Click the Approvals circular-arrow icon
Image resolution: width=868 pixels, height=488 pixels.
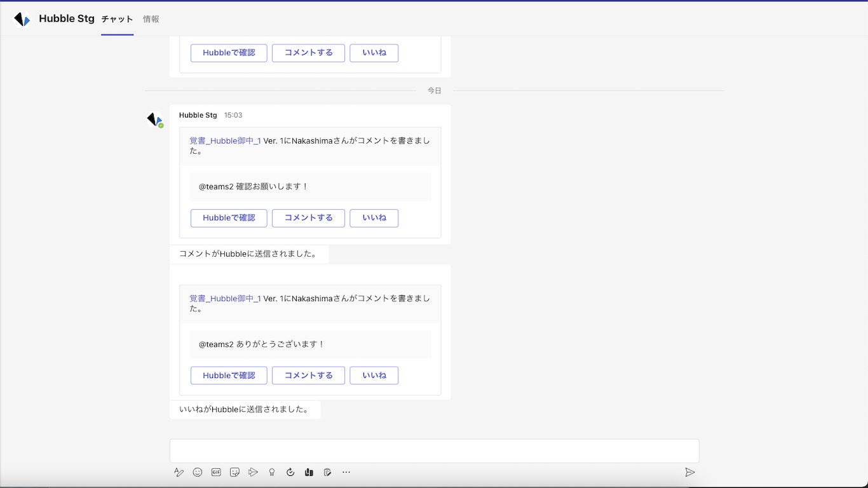(x=290, y=472)
